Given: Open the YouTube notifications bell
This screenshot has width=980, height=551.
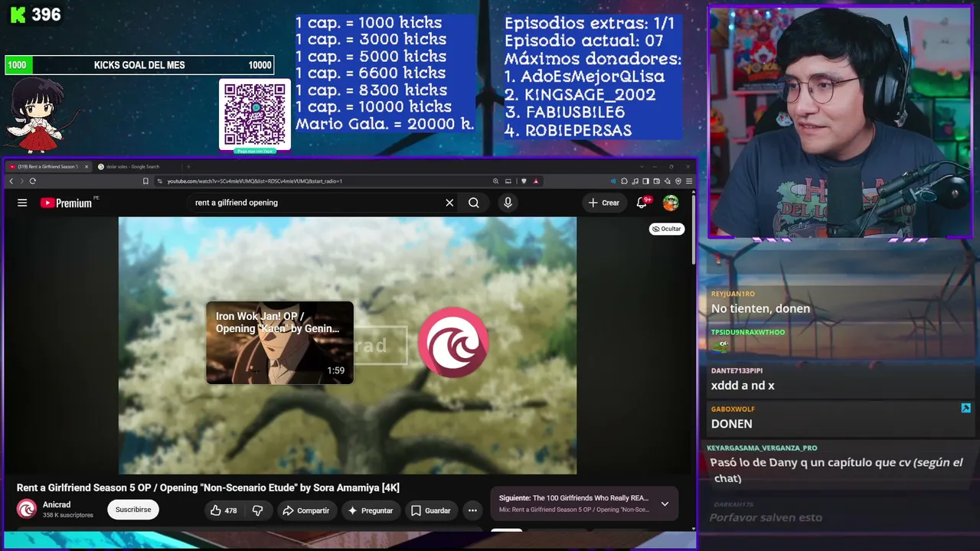Looking at the screenshot, I should [642, 203].
